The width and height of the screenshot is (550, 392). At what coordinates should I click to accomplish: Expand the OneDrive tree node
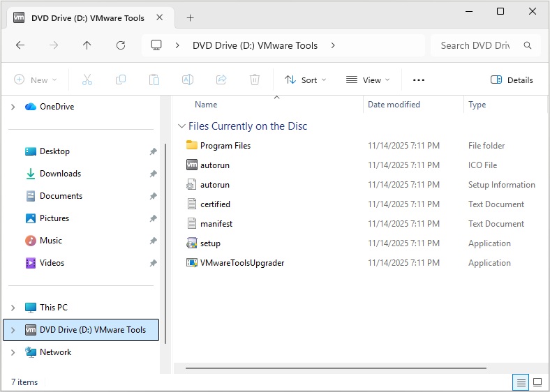coord(13,107)
